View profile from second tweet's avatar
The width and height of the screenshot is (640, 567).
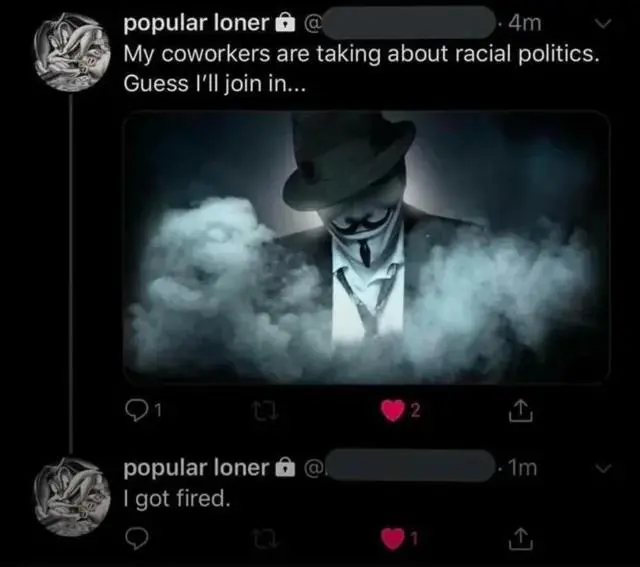click(x=68, y=492)
